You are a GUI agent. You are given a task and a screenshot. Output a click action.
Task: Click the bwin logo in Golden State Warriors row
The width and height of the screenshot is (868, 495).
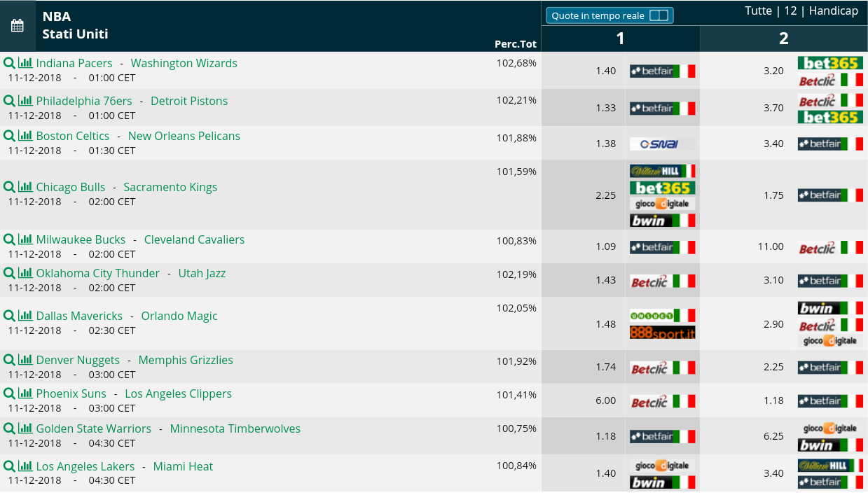tap(830, 445)
